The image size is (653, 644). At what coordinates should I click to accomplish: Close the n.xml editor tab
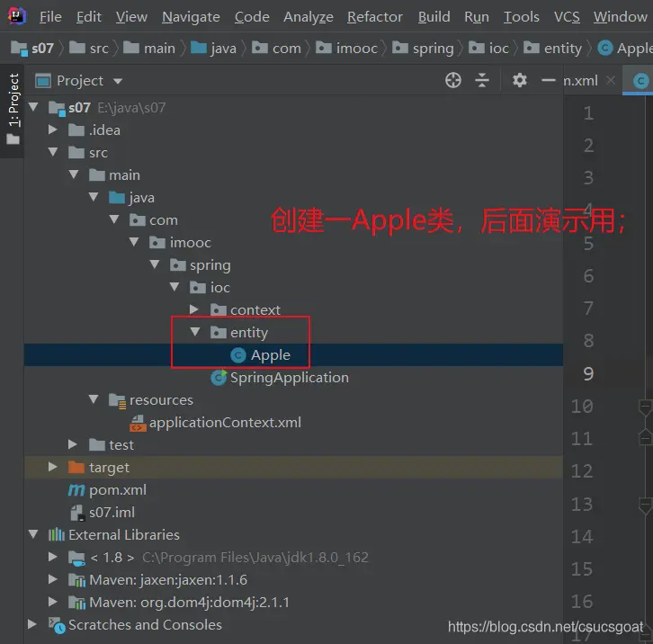(x=611, y=80)
